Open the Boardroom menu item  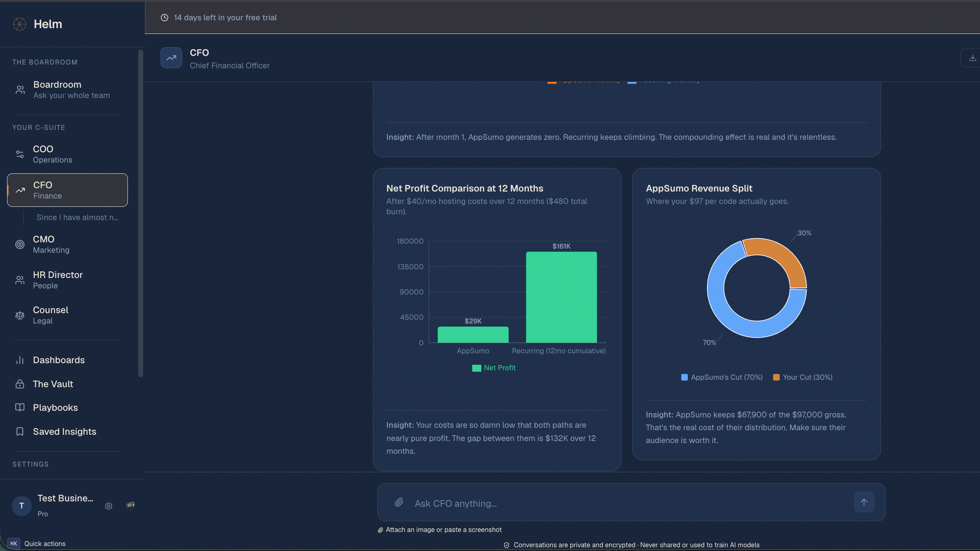click(x=67, y=90)
